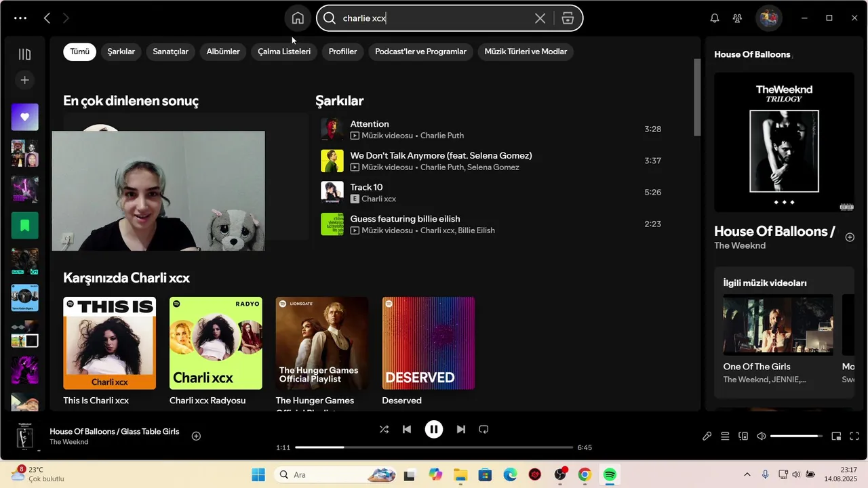The image size is (868, 488).
Task: Go to Spotify Home
Action: 298,18
